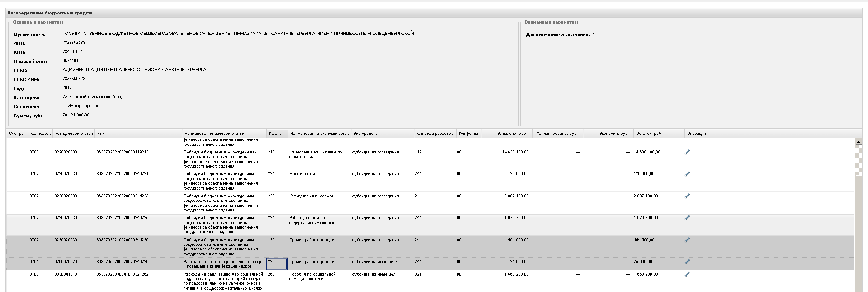Sort by column header 'Код целевой статьи'
This screenshot has height=292, width=868.
pyautogui.click(x=74, y=134)
